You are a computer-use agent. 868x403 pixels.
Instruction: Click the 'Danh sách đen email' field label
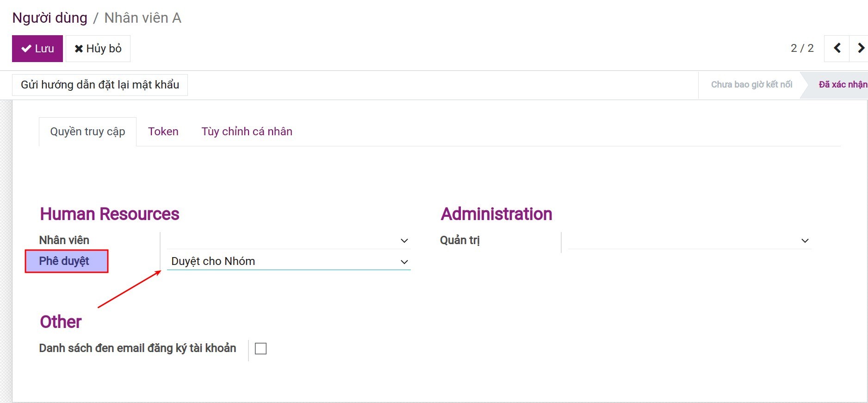(x=137, y=348)
